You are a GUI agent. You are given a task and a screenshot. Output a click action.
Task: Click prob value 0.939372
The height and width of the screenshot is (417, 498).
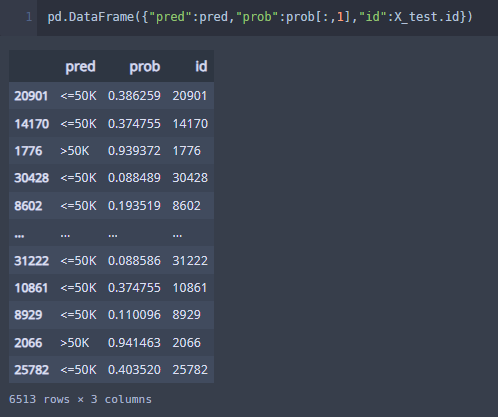tap(134, 151)
